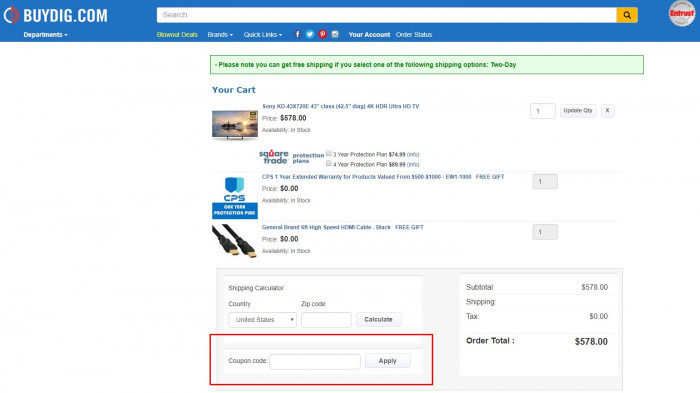Click the SquareTrade protection plans logo
Screen dimensions: 700x393
tap(292, 157)
